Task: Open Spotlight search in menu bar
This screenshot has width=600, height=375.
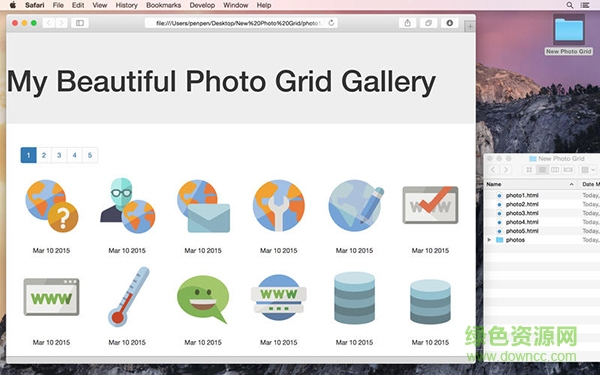Action: coord(570,5)
